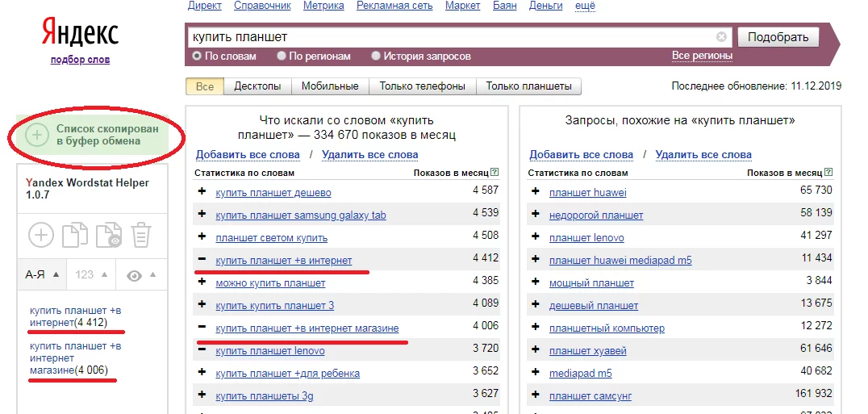Click help icon beside right 'Показов в месяц'
Viewport: 868px width, 414px height.
click(828, 173)
